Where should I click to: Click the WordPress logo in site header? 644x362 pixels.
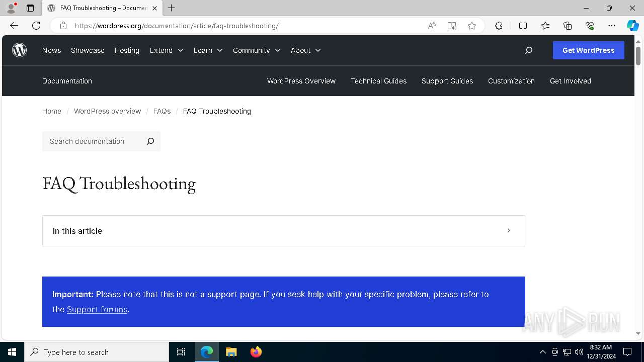pyautogui.click(x=19, y=50)
